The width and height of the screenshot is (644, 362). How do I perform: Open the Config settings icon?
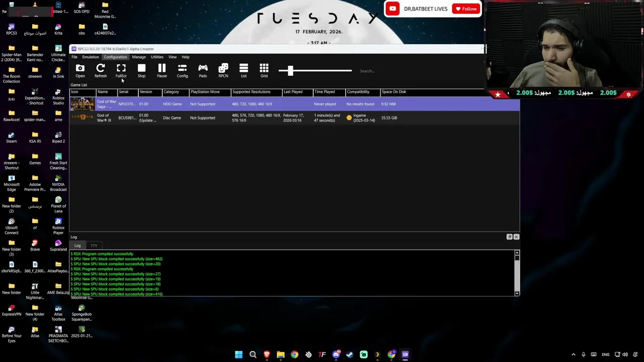(x=182, y=71)
